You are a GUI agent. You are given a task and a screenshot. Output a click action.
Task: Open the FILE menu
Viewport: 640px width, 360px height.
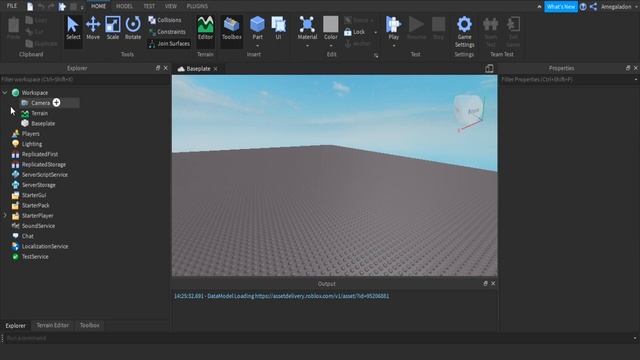coord(12,6)
